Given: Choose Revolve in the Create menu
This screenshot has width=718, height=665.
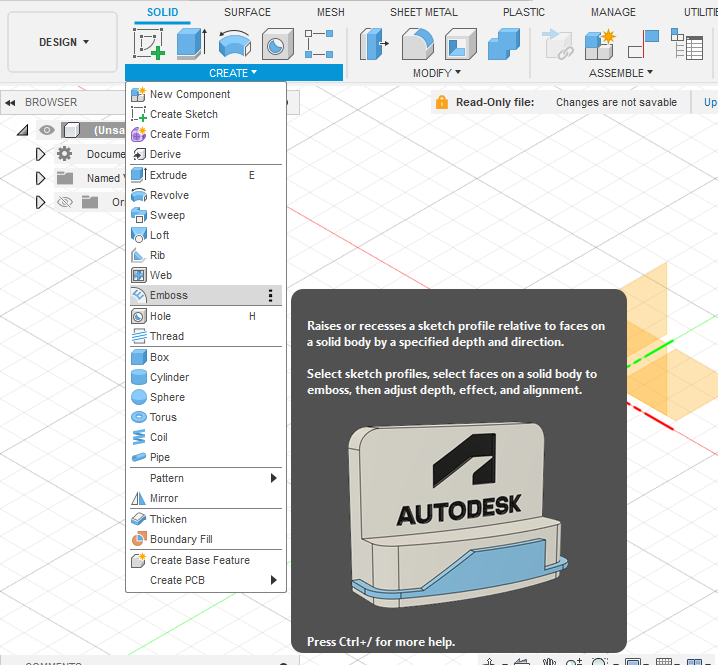Looking at the screenshot, I should click(206, 195).
